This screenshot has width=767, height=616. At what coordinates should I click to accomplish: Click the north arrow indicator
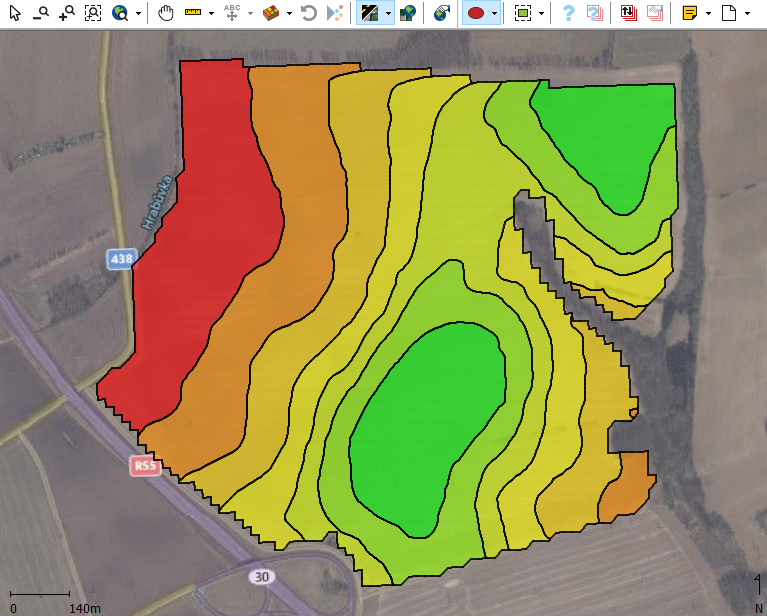click(x=758, y=593)
